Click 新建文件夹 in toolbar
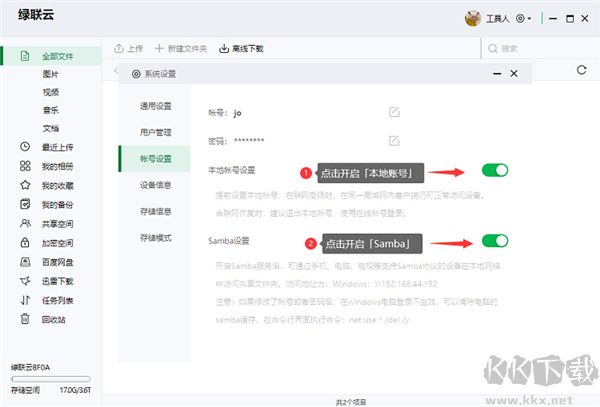Screen dimensions: 600x407 (181, 49)
